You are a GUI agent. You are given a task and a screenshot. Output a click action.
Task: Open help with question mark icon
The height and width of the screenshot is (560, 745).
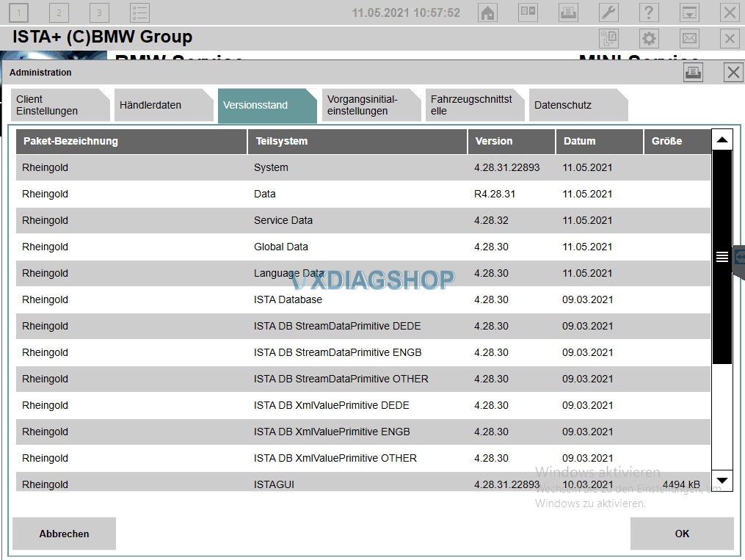(649, 12)
